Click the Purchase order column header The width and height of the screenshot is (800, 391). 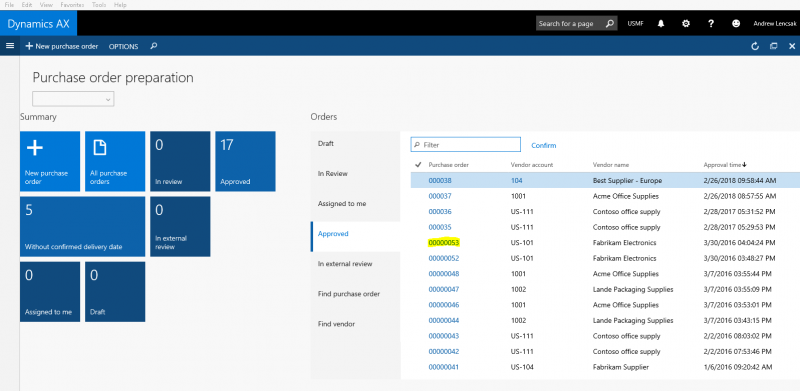pos(448,165)
